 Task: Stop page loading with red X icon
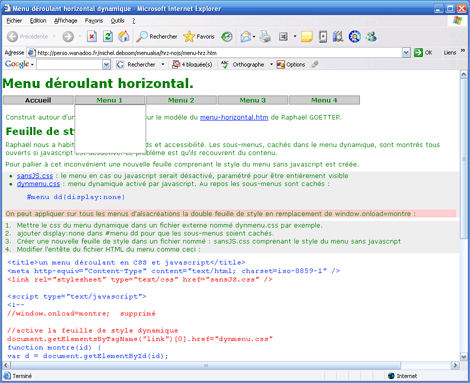[92, 36]
